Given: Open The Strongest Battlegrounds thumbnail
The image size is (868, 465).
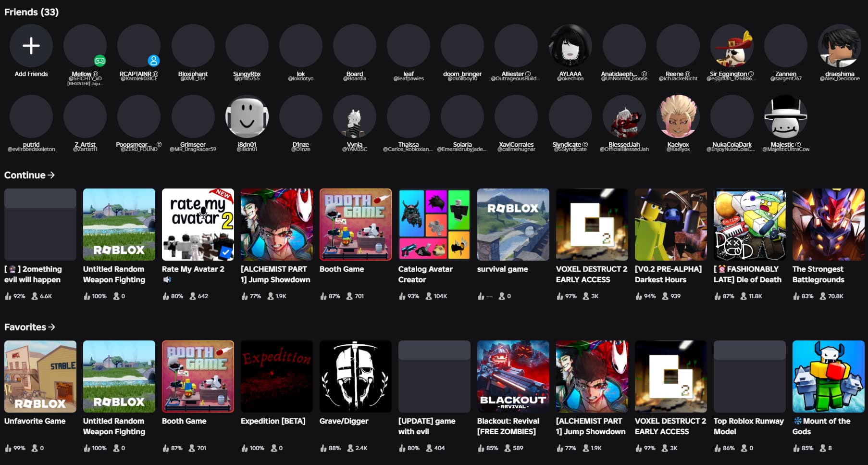Looking at the screenshot, I should tap(829, 225).
